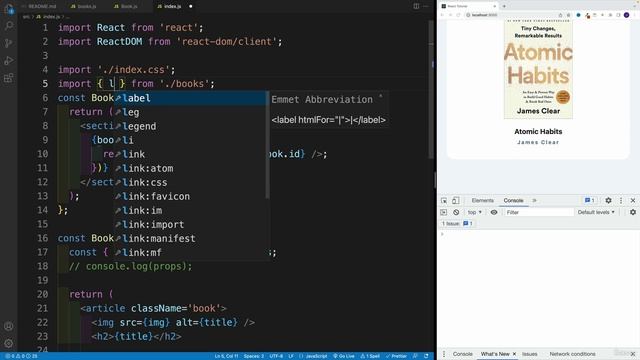Choose 'link:css' autocomplete suggestion
Viewport: 640px width, 360px height.
click(x=189, y=182)
